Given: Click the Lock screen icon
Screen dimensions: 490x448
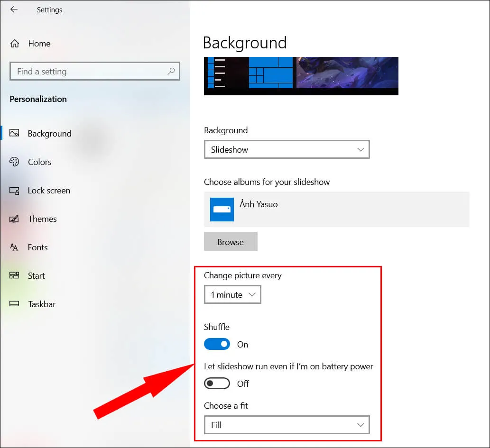Looking at the screenshot, I should 14,191.
